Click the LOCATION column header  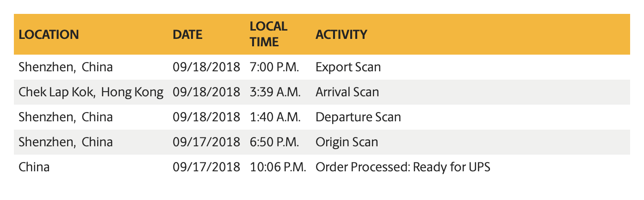pos(49,34)
